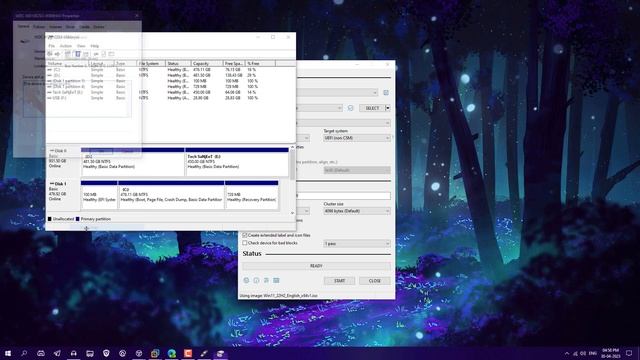Open the Telegram paper-plane taskbar icon

pyautogui.click(x=57, y=353)
